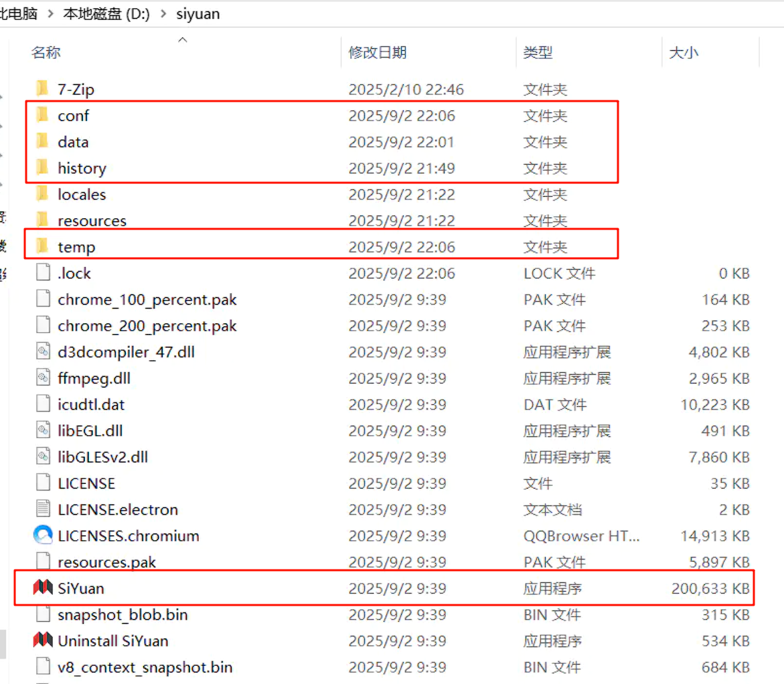Viewport: 784px width, 684px height.
Task: Select the 7-Zip folder icon
Action: click(x=43, y=89)
